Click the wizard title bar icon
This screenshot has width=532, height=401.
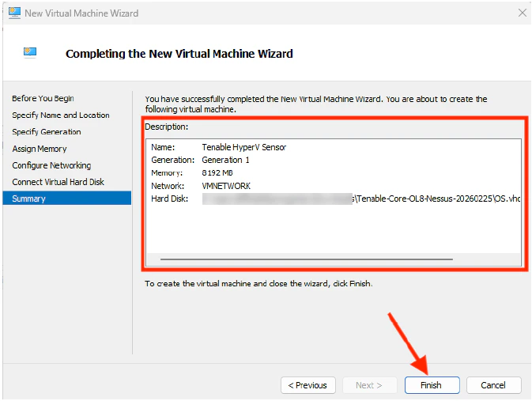[14, 13]
